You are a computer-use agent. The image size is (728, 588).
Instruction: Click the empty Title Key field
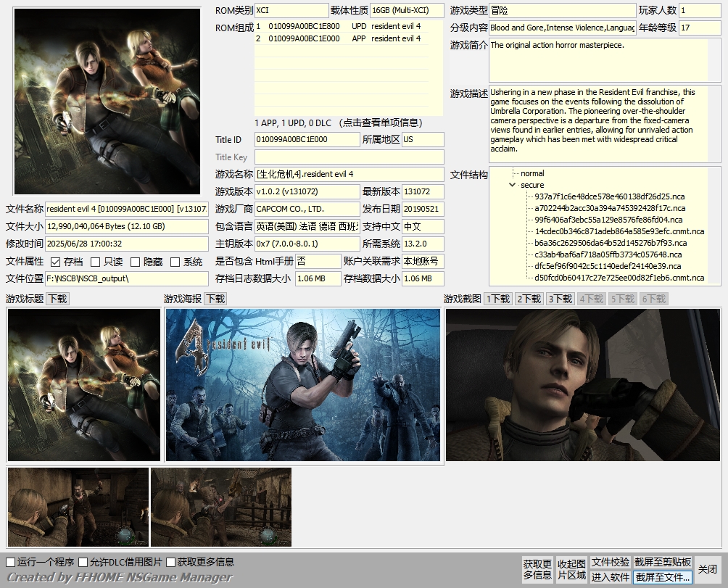[349, 157]
